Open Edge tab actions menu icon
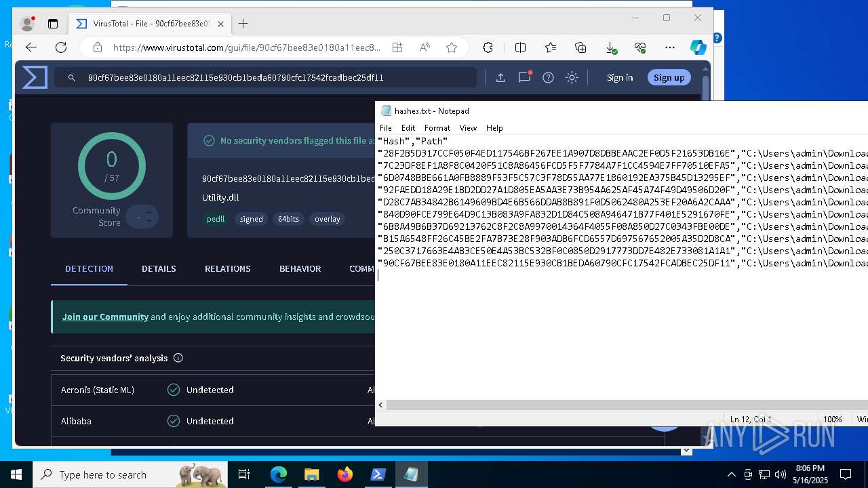 (x=53, y=24)
